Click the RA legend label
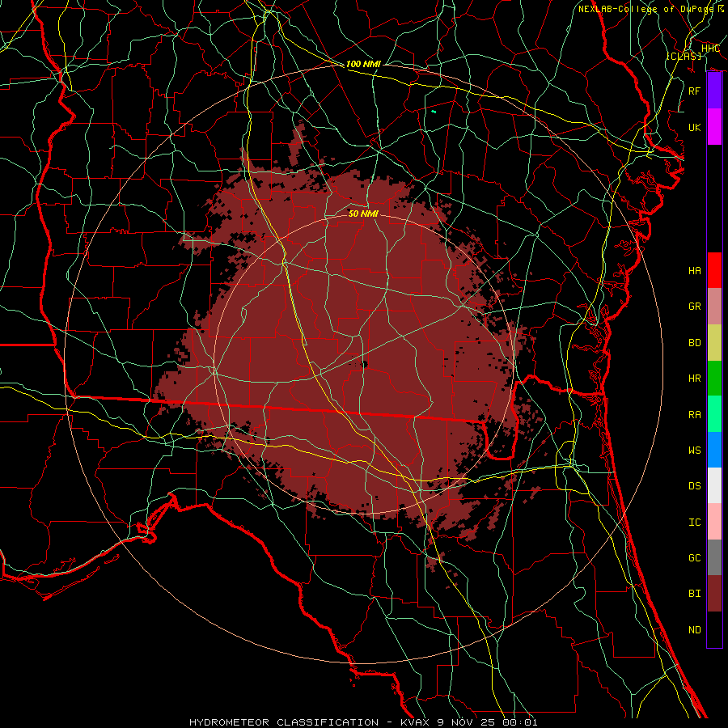The width and height of the screenshot is (728, 728). pos(695,414)
